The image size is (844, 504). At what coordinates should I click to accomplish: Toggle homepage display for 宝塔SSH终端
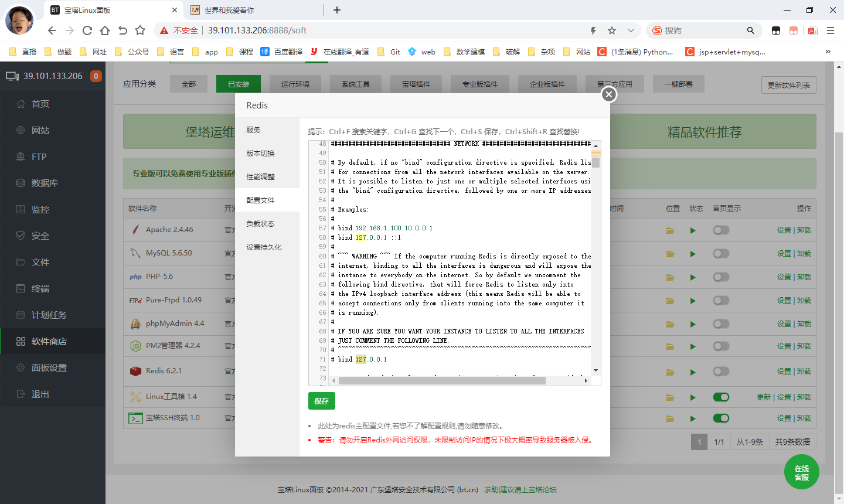pos(721,418)
